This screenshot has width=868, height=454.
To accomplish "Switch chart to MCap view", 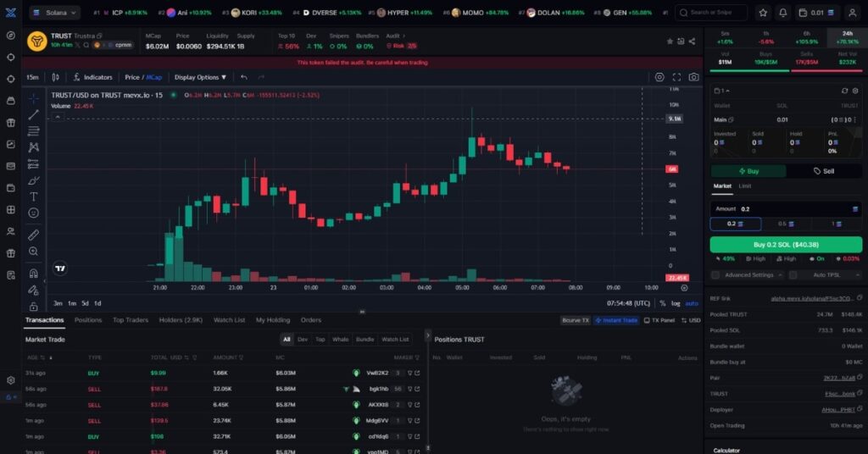I will coord(154,77).
